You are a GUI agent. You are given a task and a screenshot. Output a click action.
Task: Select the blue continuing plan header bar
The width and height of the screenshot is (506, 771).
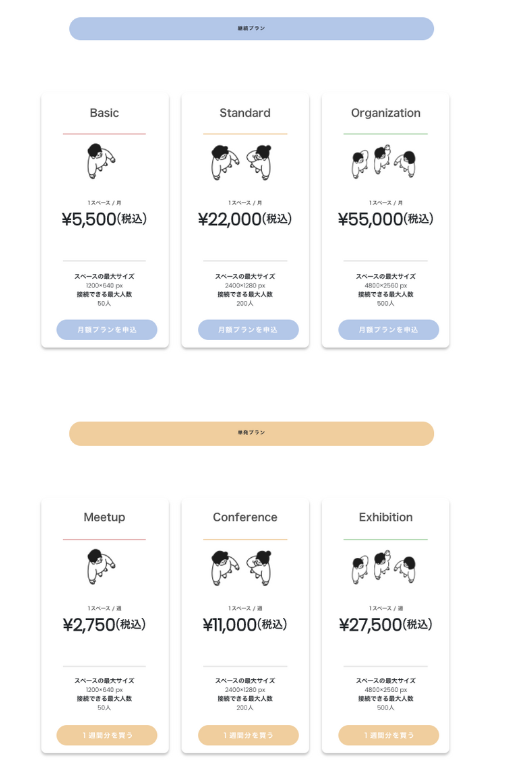[x=251, y=29]
